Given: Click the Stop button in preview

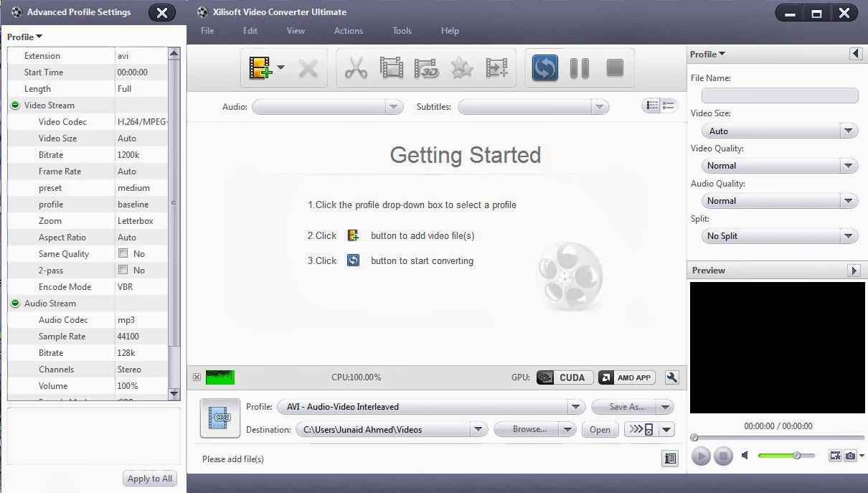Looking at the screenshot, I should point(723,456).
